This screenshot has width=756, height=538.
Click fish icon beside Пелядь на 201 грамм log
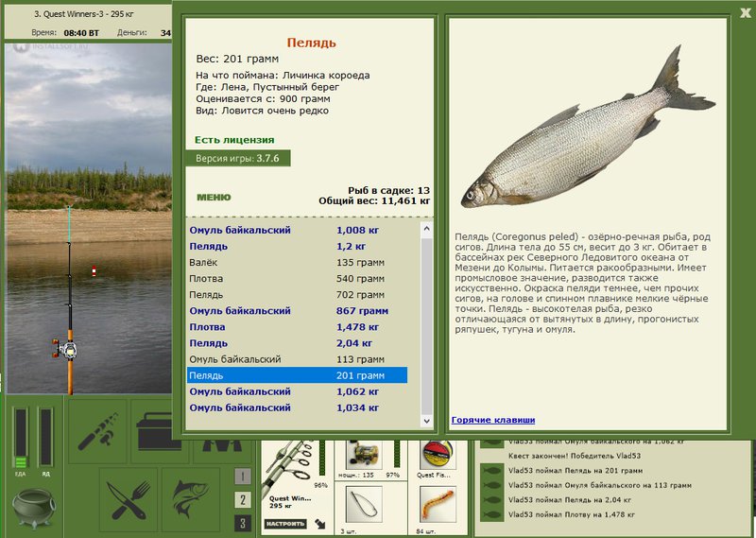tap(491, 471)
